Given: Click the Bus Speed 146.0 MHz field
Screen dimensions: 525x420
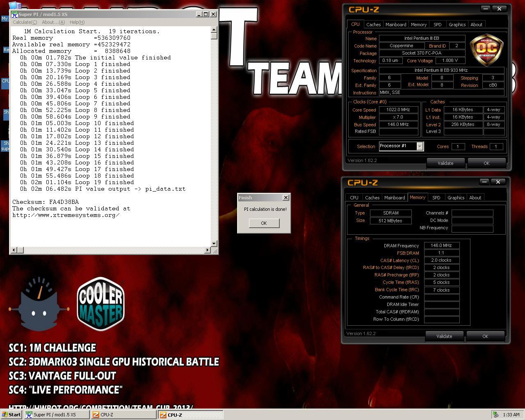Looking at the screenshot, I should pyautogui.click(x=398, y=125).
